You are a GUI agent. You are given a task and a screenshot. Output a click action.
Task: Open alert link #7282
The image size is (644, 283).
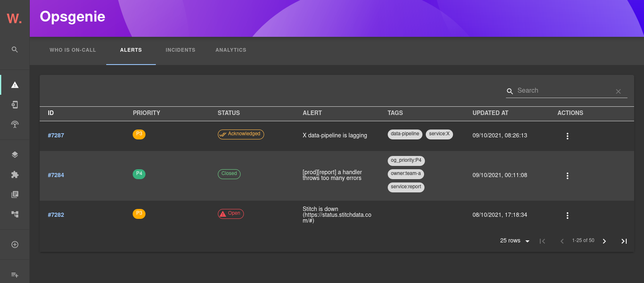coord(56,215)
